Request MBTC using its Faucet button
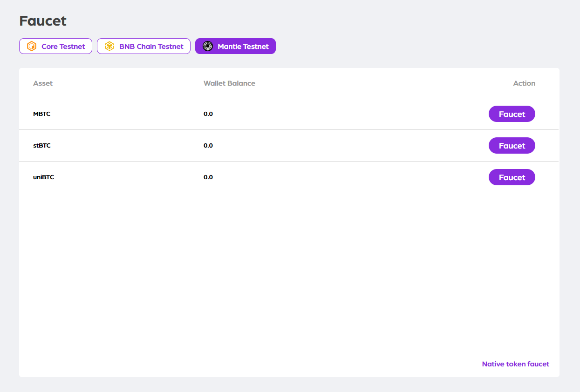580x392 pixels. coord(512,114)
